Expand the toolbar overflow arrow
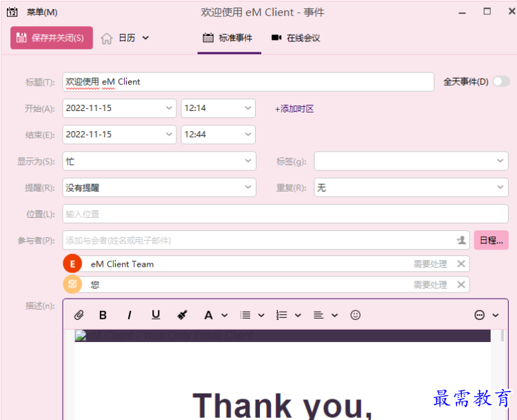The image size is (517, 420). 495,315
